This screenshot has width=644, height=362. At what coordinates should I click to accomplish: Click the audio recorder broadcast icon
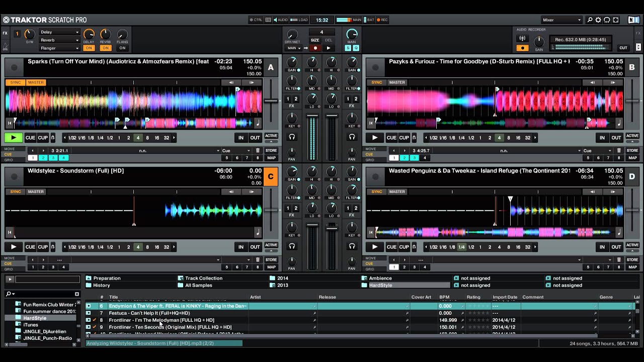[x=522, y=38]
